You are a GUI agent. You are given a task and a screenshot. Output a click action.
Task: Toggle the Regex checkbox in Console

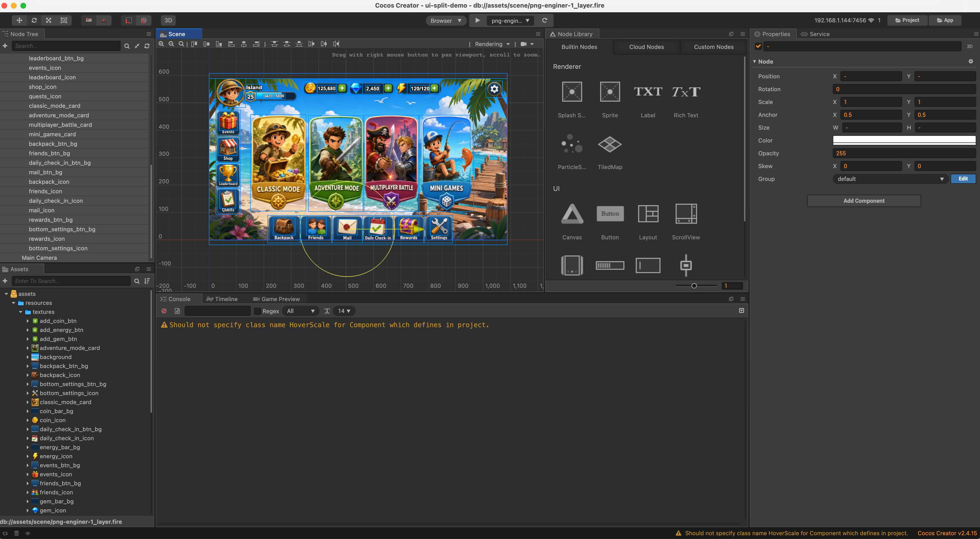(x=257, y=311)
